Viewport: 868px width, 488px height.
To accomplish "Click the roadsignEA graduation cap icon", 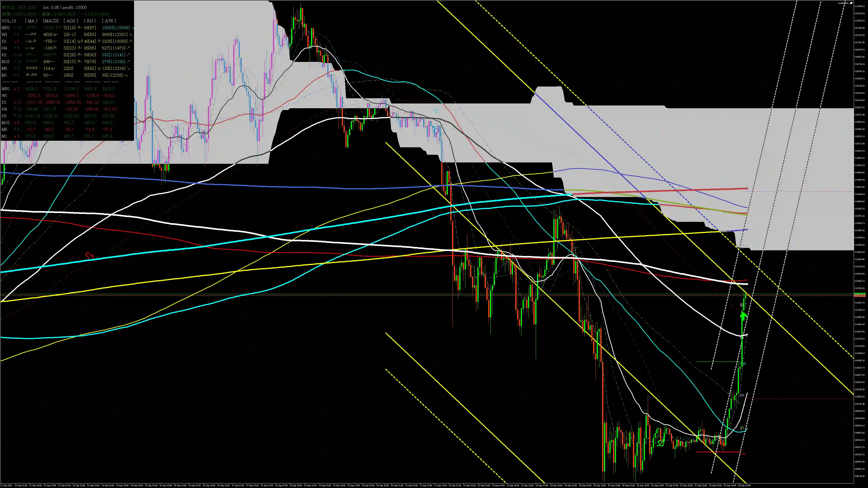I will pos(851,3).
